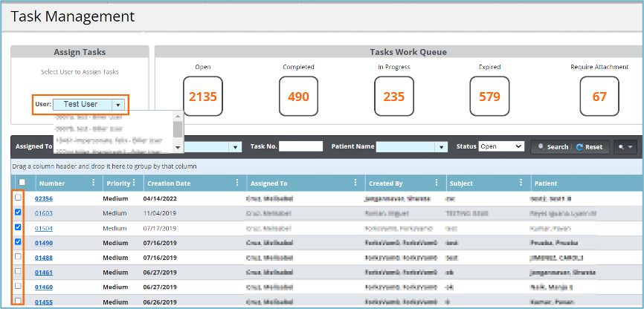Check the box for task 02356
Screen dimensions: 644x309
[x=19, y=198]
